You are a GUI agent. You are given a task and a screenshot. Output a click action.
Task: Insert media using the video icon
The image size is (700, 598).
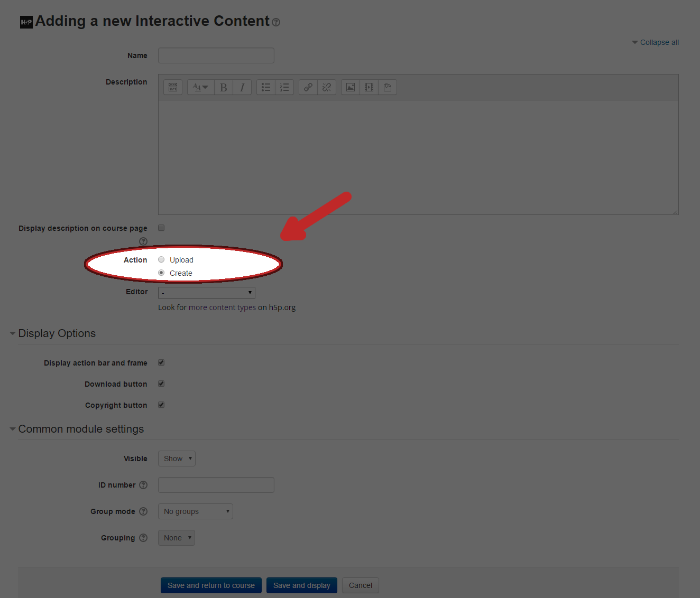click(x=369, y=87)
